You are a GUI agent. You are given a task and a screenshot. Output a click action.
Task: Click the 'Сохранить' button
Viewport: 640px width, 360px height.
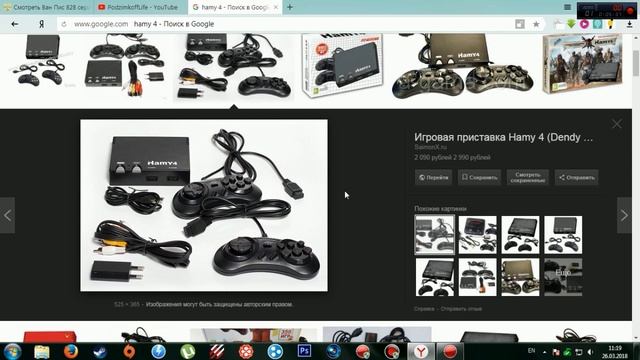(x=479, y=178)
